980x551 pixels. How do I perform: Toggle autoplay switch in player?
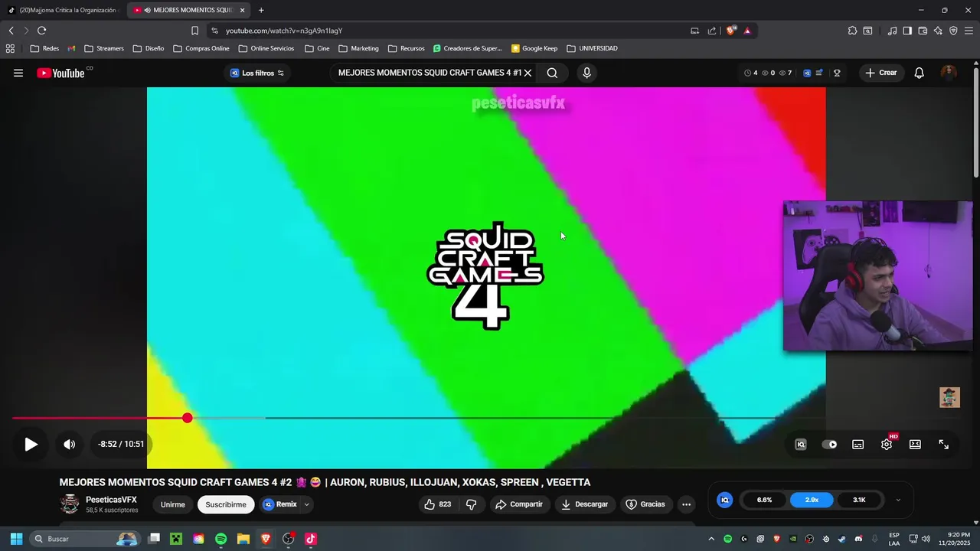[x=829, y=444]
